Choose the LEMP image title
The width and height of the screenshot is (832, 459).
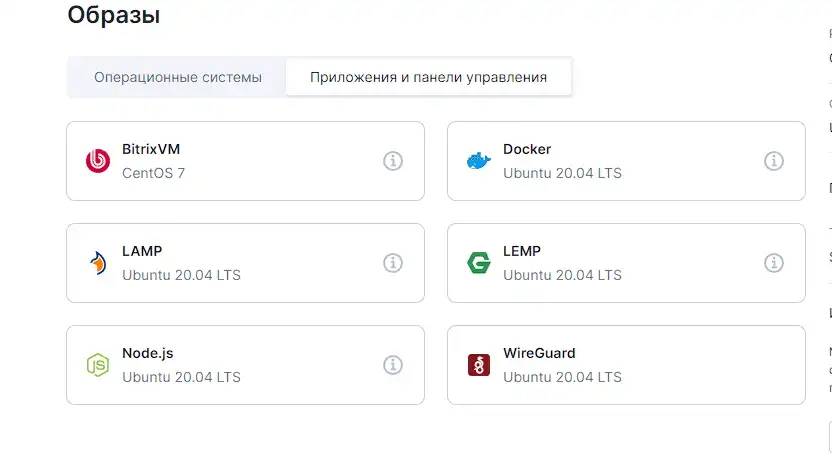point(522,251)
